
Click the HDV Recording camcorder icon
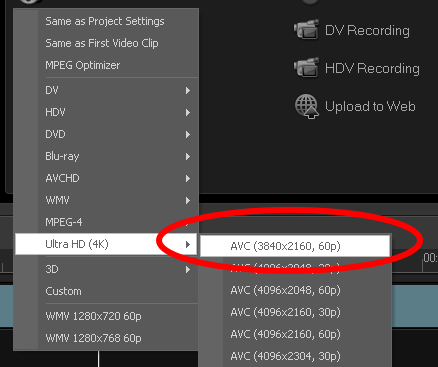(x=306, y=67)
